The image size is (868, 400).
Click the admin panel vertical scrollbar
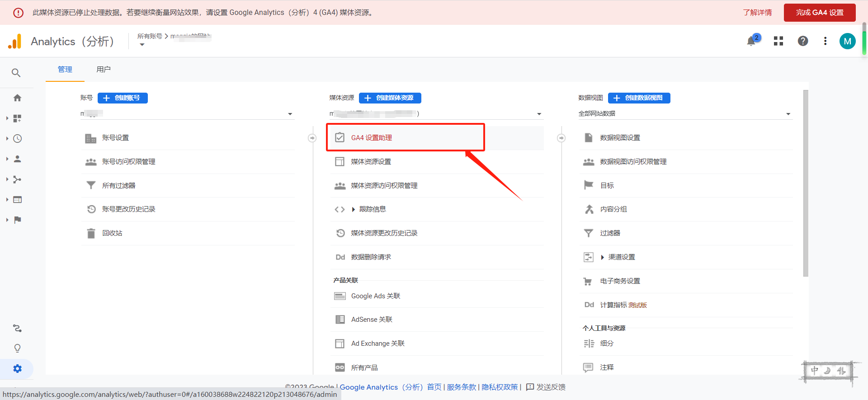[806, 183]
